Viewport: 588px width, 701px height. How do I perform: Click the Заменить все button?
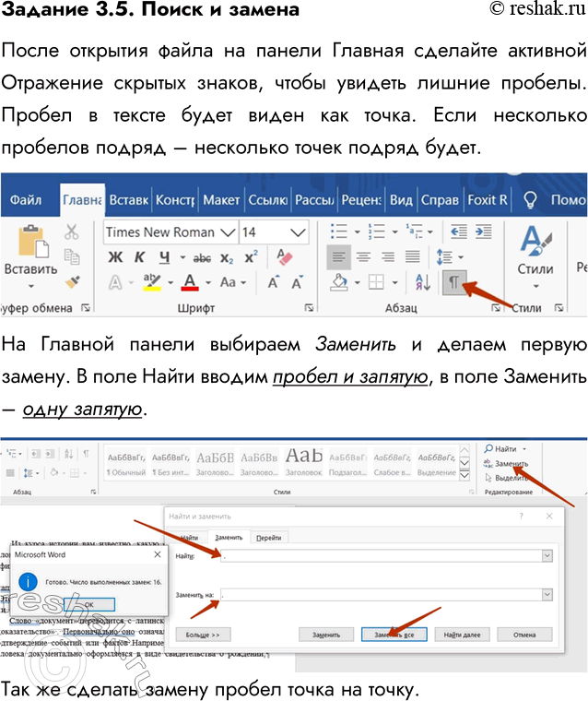coord(392,635)
